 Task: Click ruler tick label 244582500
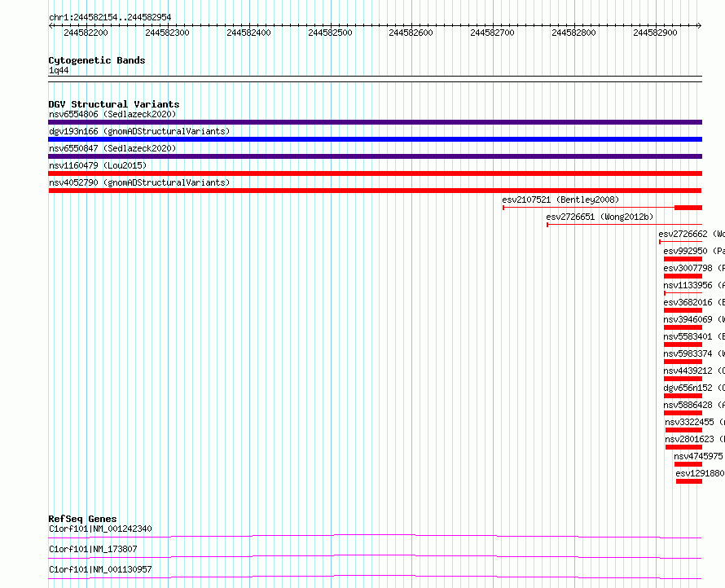click(x=330, y=33)
